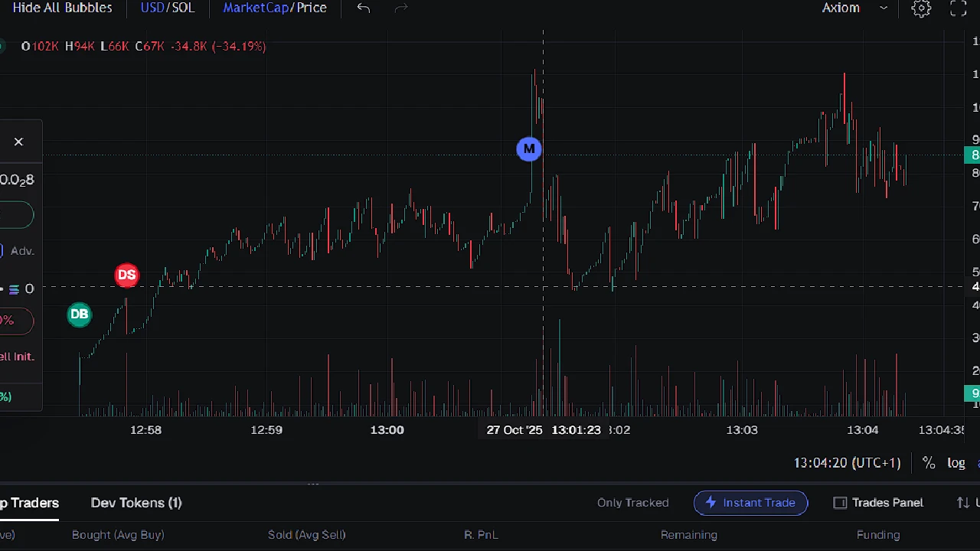Viewport: 980px width, 551px height.
Task: Switch the price axis to log scale
Action: [955, 462]
